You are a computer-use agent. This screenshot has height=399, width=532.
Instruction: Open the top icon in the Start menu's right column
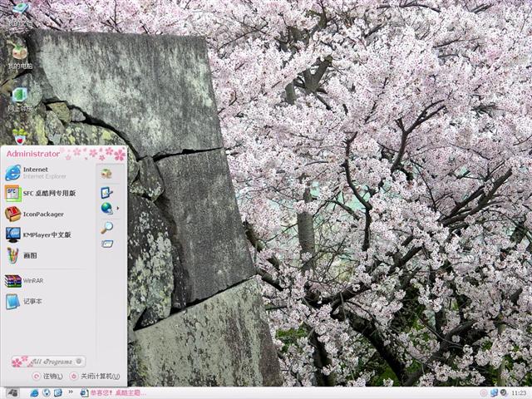pyautogui.click(x=106, y=174)
